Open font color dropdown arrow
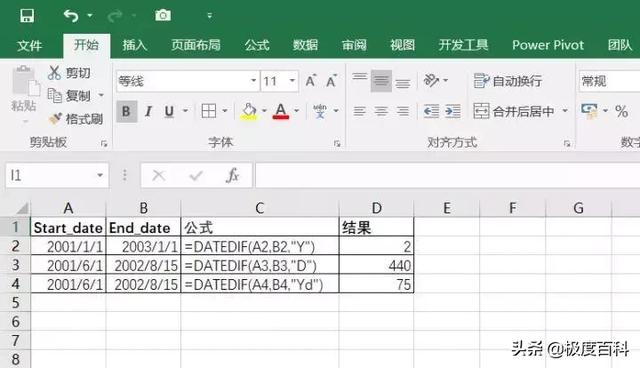The image size is (640, 368). coord(297,111)
